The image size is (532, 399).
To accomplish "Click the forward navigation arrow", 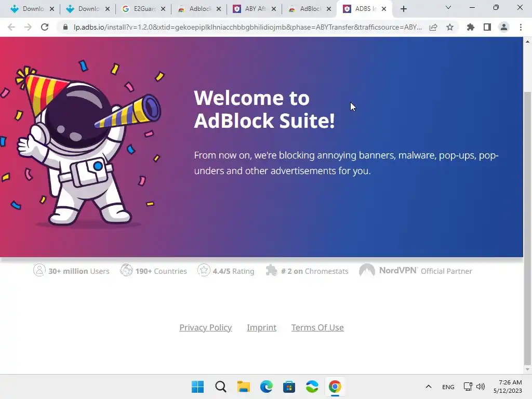I will pos(28,27).
